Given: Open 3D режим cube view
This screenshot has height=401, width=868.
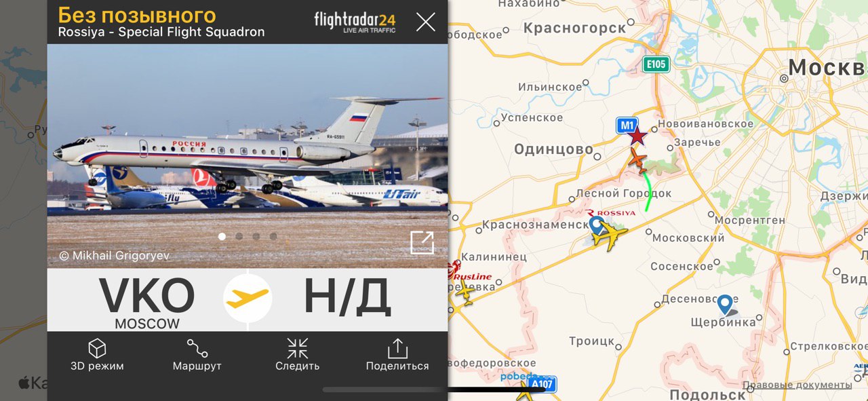Looking at the screenshot, I should [97, 356].
